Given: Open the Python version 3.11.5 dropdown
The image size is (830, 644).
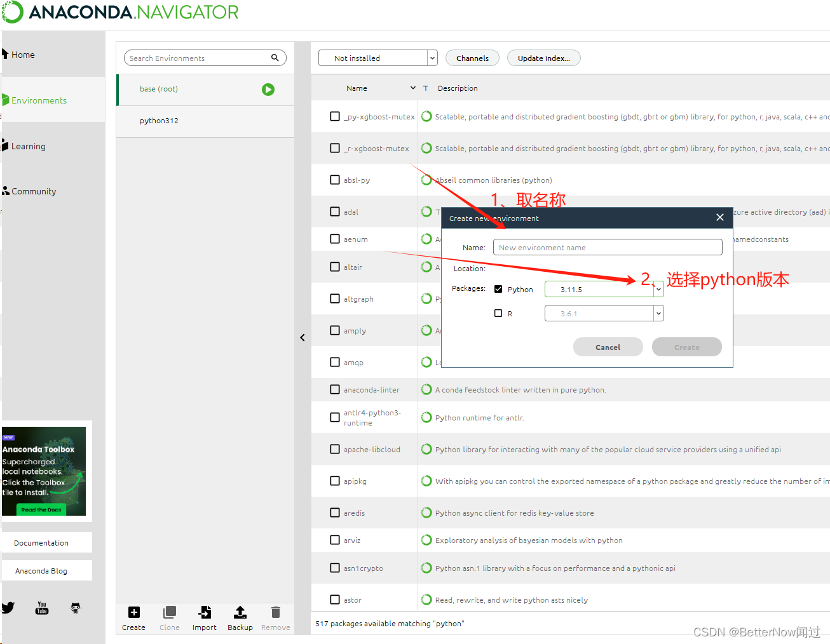Looking at the screenshot, I should (604, 289).
